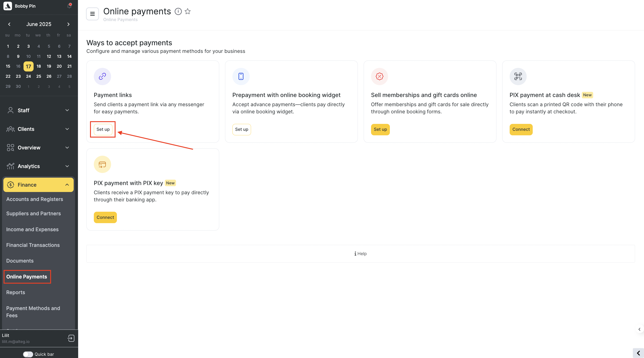This screenshot has width=644, height=358.
Task: Click the Analytics chart icon
Action: pyautogui.click(x=11, y=166)
